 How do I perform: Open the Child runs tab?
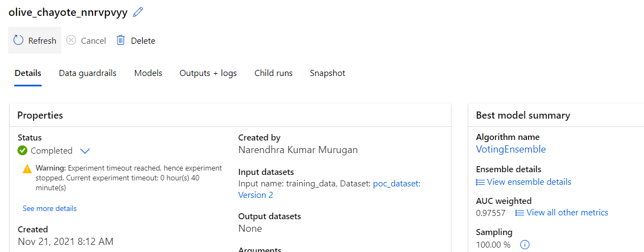[x=274, y=73]
